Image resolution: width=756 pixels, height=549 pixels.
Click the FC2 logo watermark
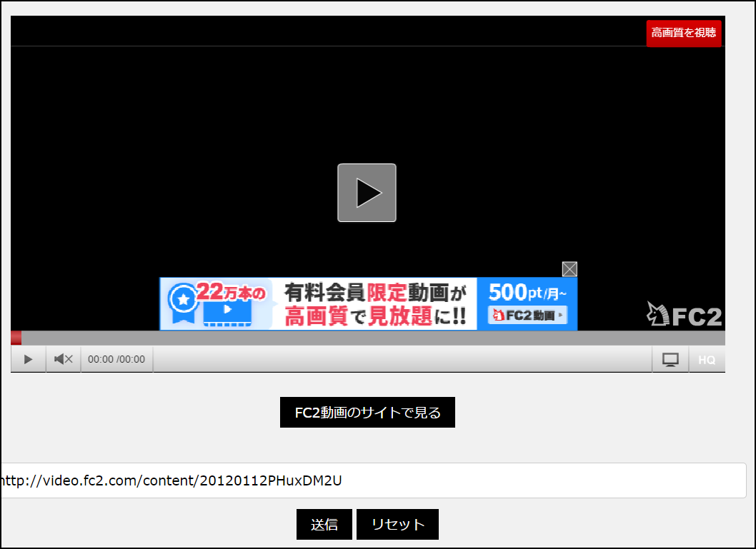click(x=685, y=315)
